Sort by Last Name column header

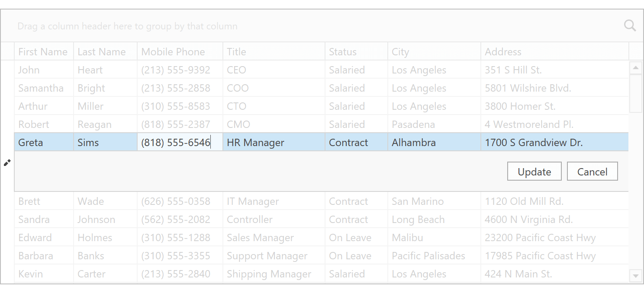(x=102, y=52)
